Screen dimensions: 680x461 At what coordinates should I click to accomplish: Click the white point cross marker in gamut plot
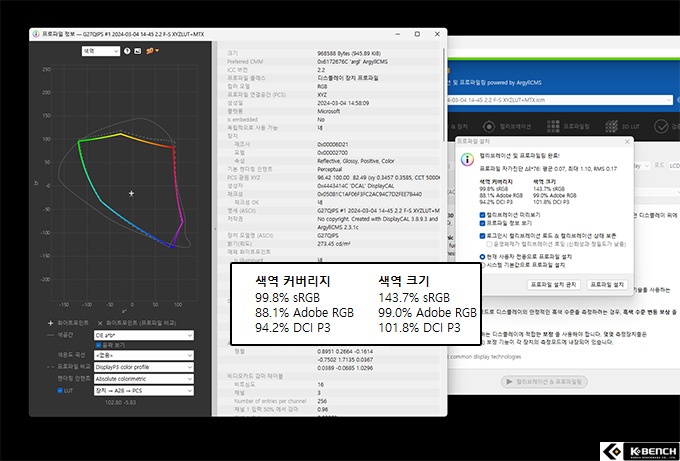(131, 193)
